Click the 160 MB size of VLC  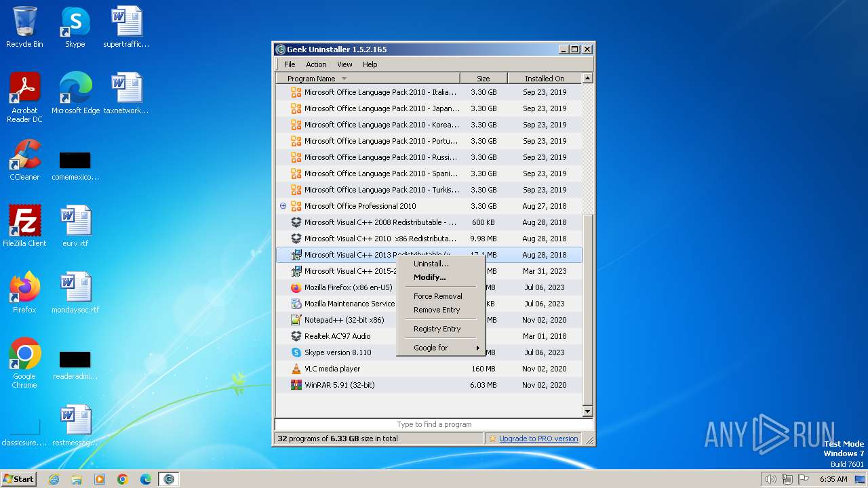484,369
